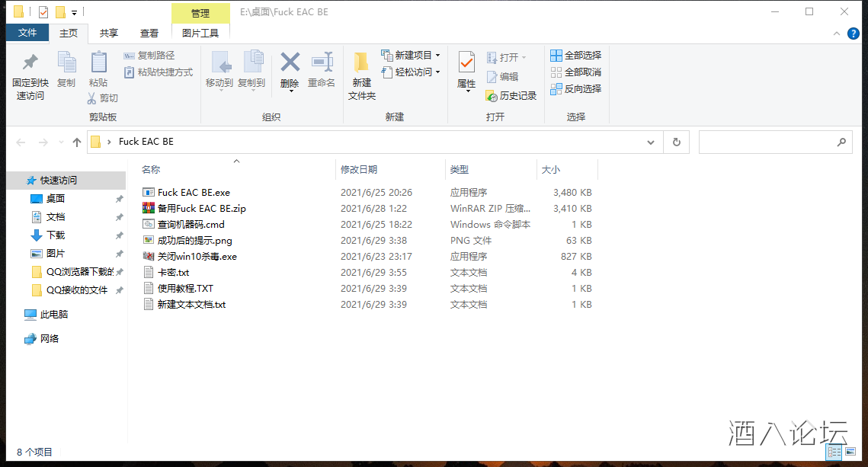868x467 pixels.
Task: Click Select none (全部取消)
Action: [x=575, y=72]
